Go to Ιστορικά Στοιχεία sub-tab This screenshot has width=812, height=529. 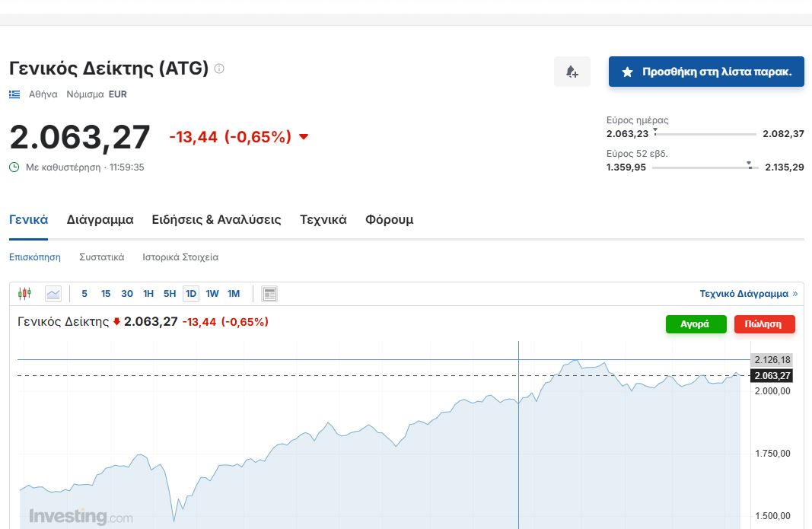pos(180,257)
